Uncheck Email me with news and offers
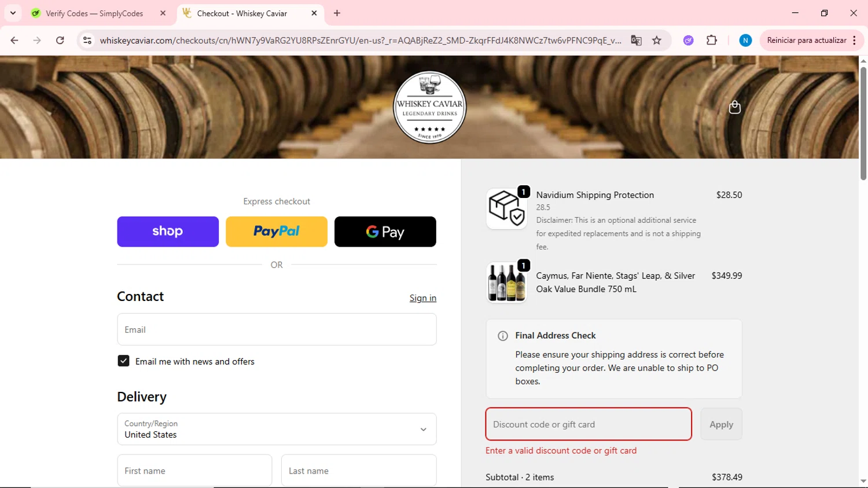 [123, 361]
